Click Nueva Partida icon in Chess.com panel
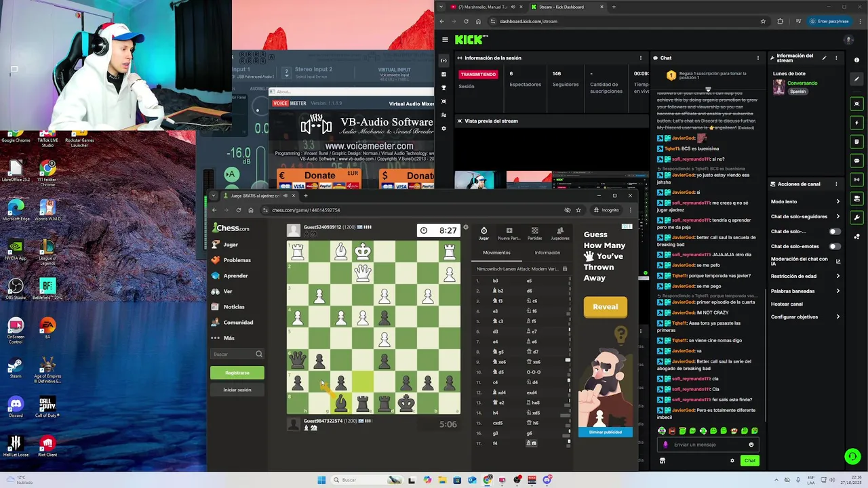868x488 pixels. click(509, 234)
